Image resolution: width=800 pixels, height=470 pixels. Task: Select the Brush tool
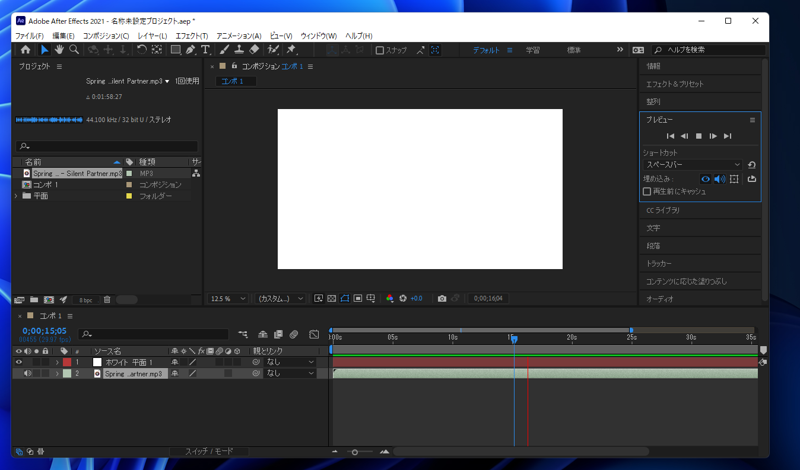point(224,50)
